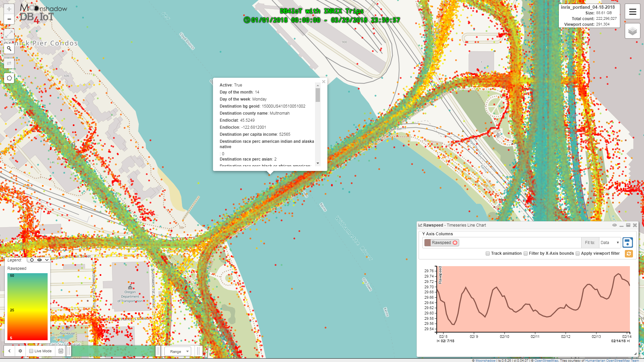Viewport: 644px width, 362px height.
Task: Open the map layers selector
Action: [x=633, y=32]
